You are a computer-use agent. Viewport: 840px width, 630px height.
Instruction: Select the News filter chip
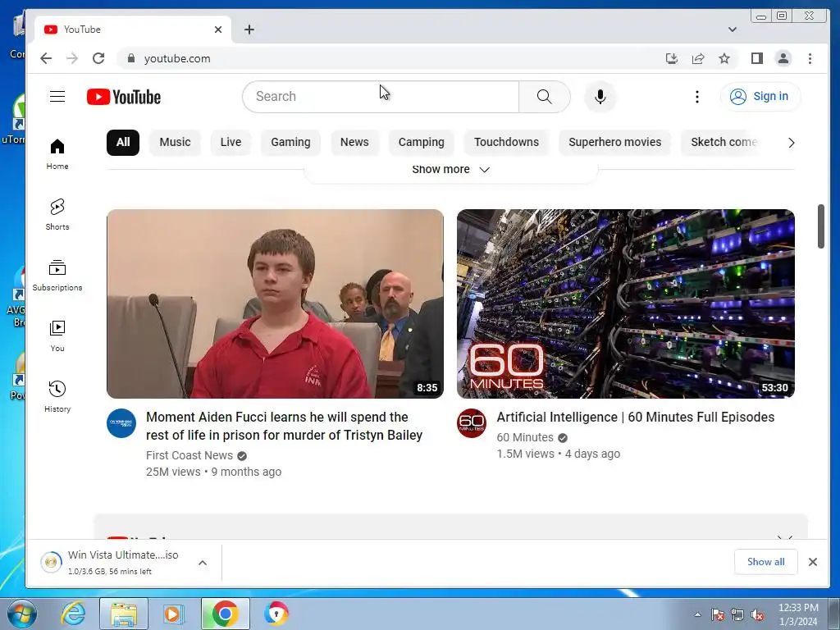tap(354, 143)
